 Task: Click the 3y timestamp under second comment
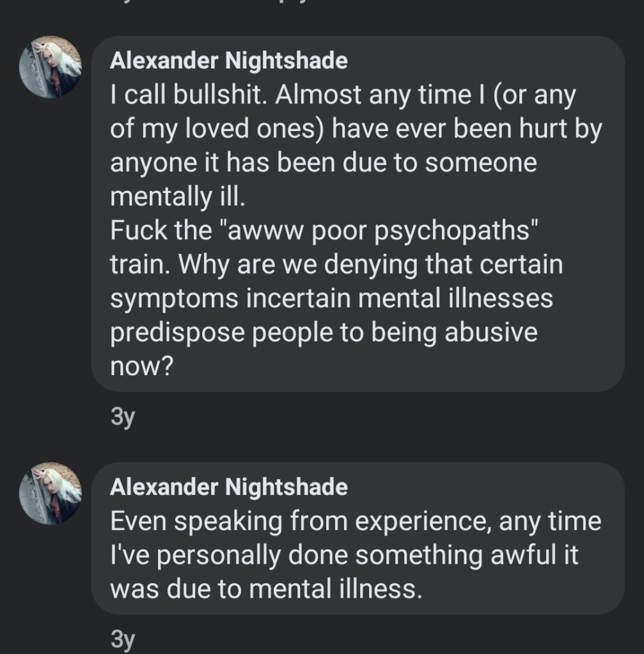(x=123, y=639)
